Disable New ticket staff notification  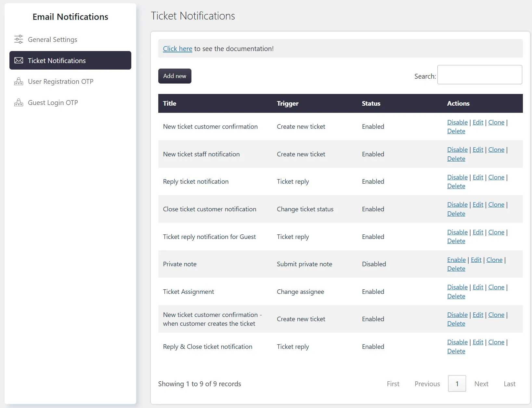pos(457,150)
